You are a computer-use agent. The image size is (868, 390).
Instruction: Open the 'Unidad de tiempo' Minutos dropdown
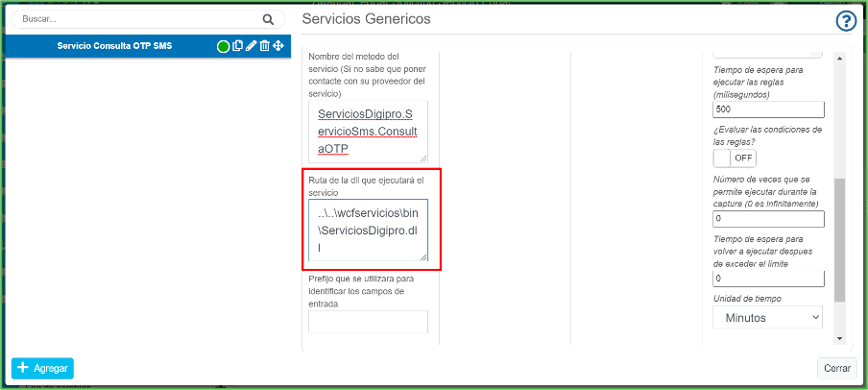coord(768,317)
